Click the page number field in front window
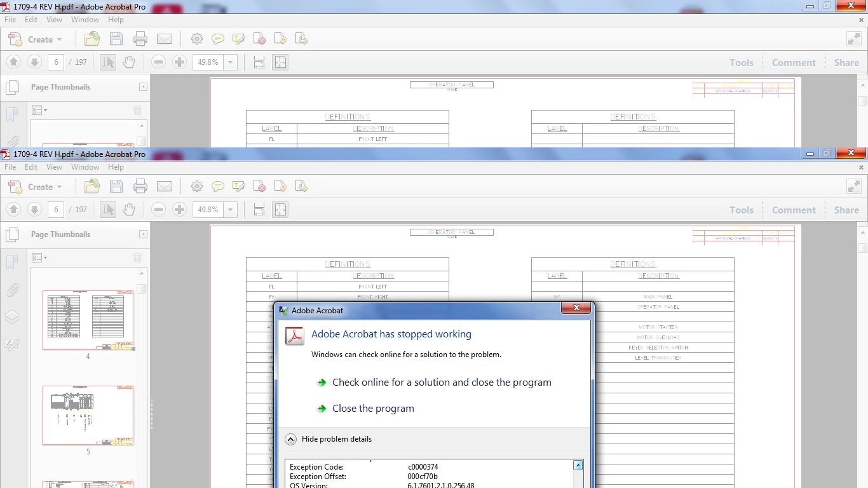This screenshot has height=488, width=868. 56,210
